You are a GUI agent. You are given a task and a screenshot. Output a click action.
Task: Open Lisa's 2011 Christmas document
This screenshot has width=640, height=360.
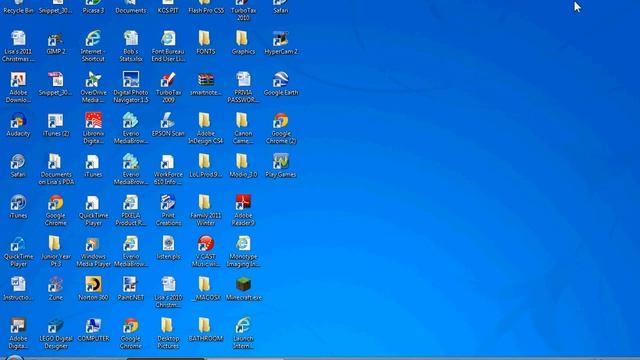[18, 46]
